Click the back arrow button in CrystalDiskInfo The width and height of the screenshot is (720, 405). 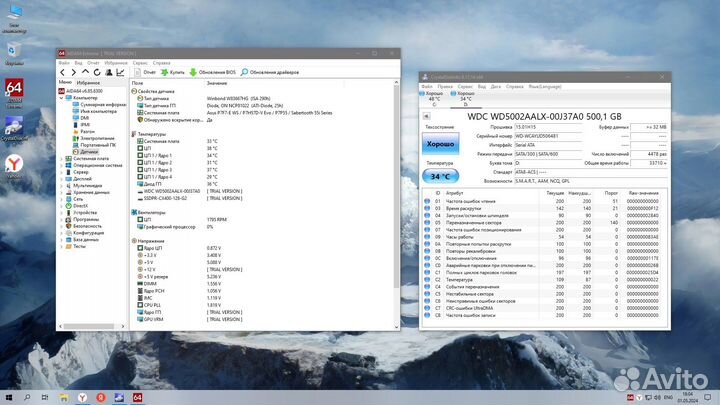point(426,116)
